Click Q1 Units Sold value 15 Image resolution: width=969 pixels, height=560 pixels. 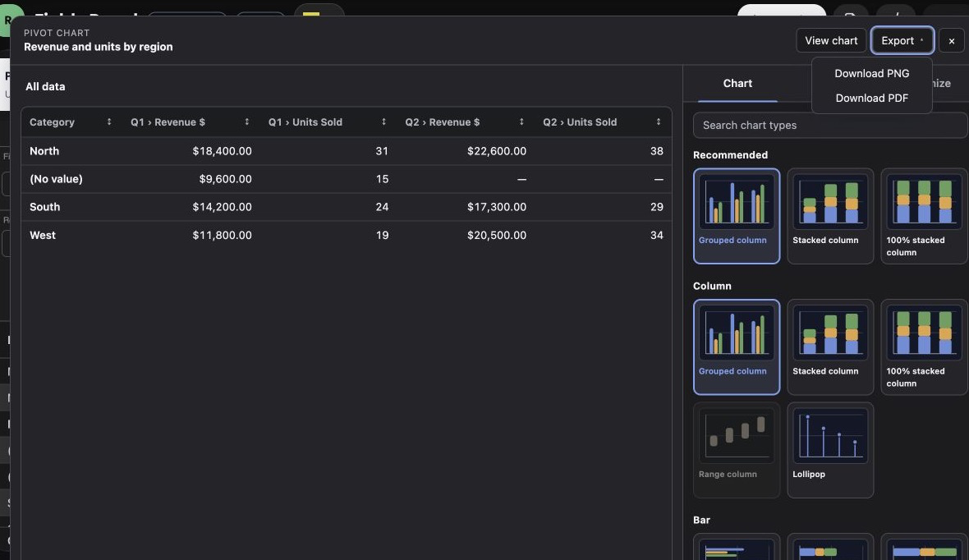pyautogui.click(x=383, y=179)
